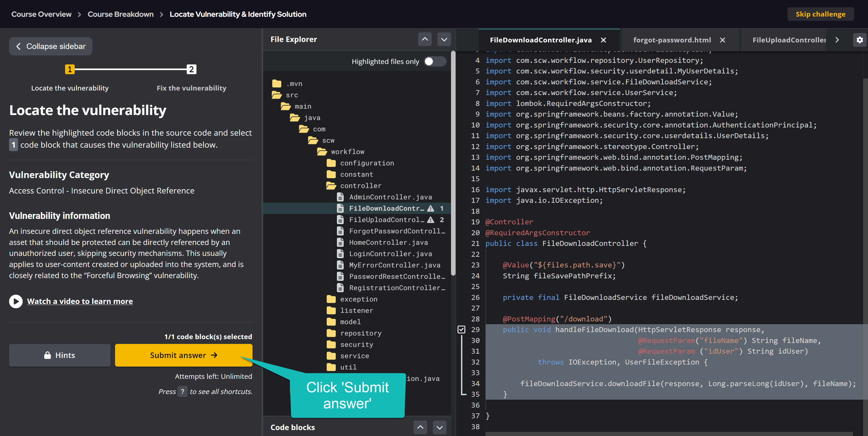868x436 pixels.
Task: Expand the listener folder
Action: [350, 310]
